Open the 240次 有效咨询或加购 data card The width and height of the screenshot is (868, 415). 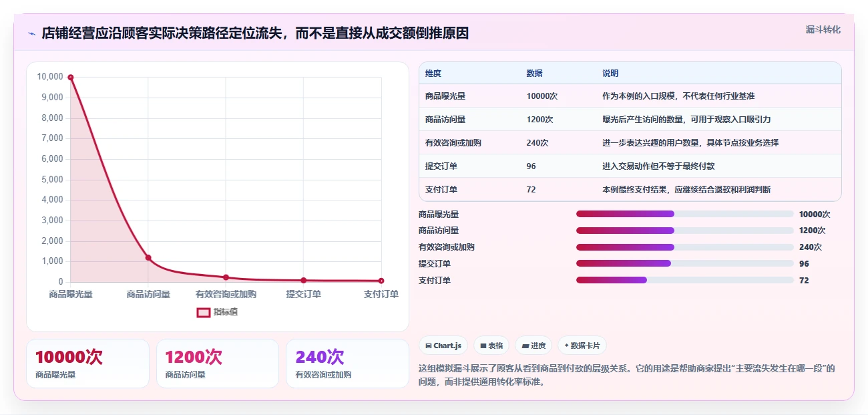click(x=347, y=364)
